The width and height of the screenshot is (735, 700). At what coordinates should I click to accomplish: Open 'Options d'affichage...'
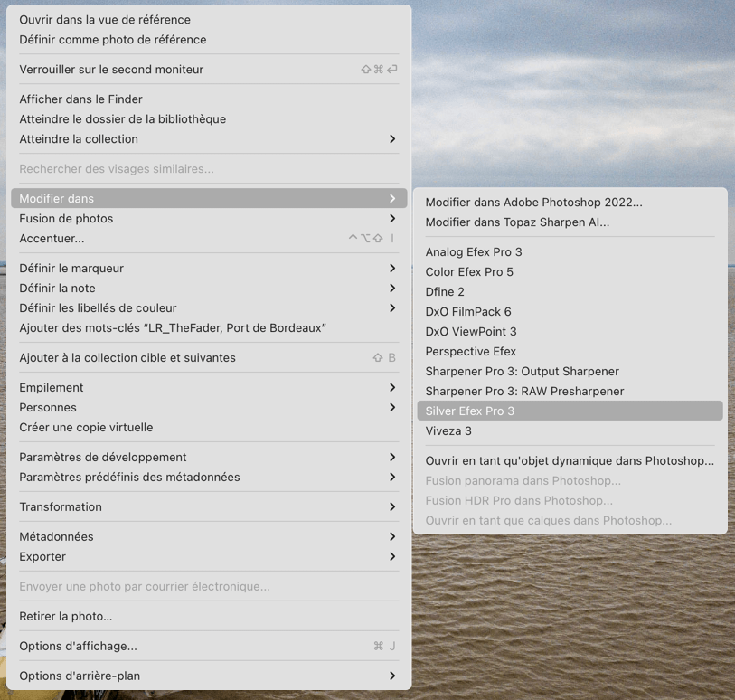pyautogui.click(x=209, y=646)
